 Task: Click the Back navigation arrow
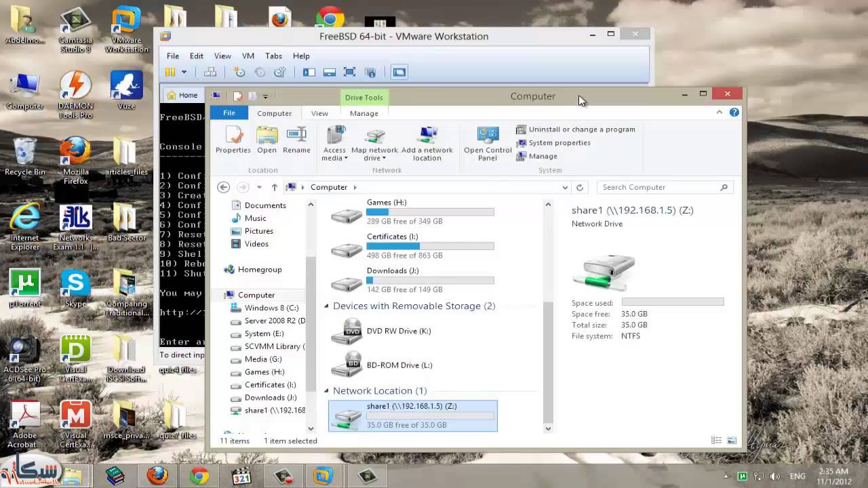coord(223,187)
